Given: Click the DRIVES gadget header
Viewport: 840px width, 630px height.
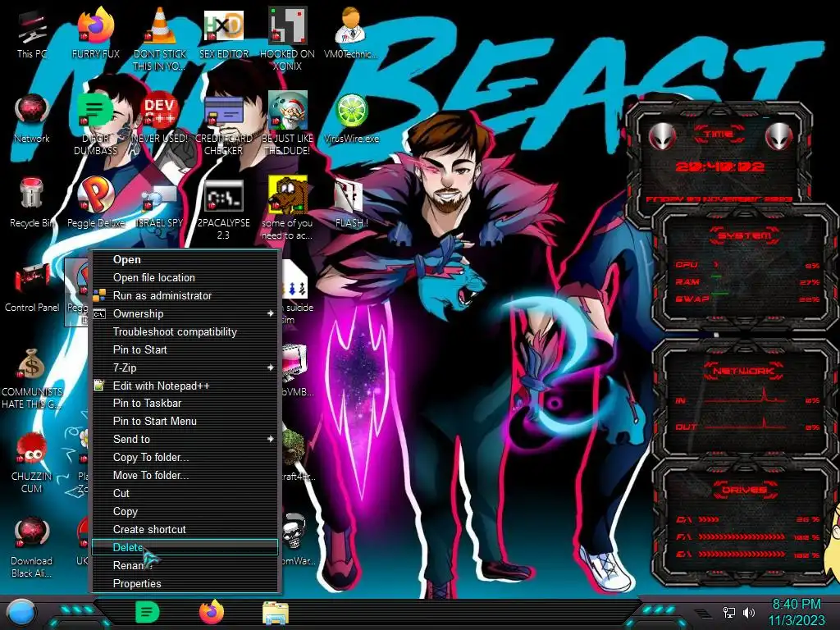Looking at the screenshot, I should pyautogui.click(x=744, y=490).
